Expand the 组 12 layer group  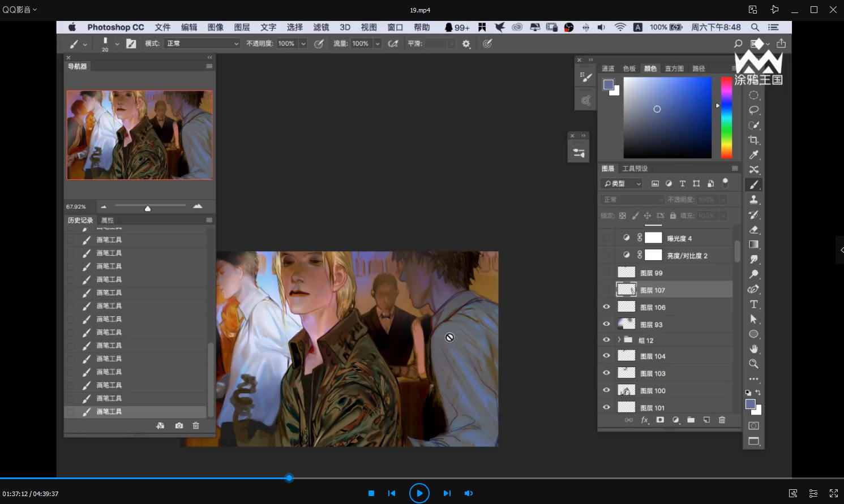coord(619,340)
